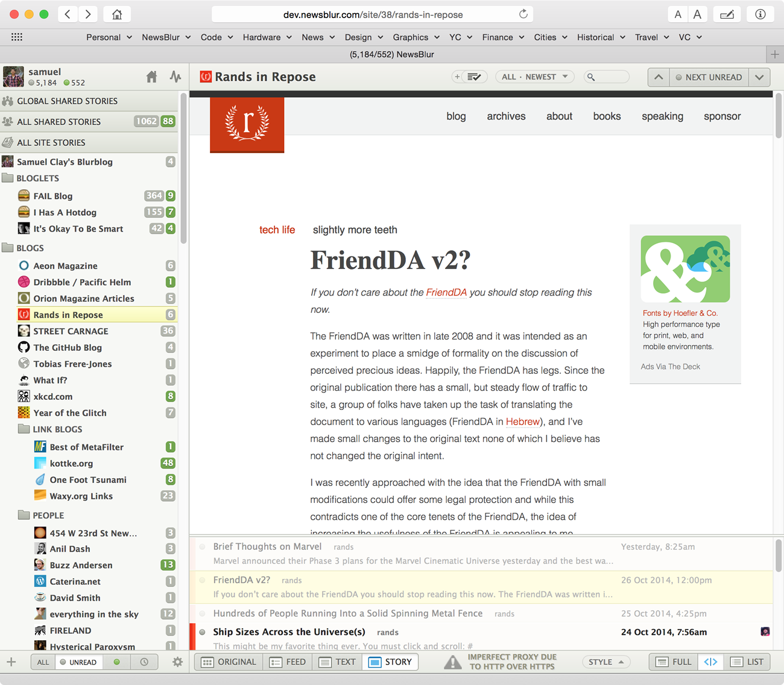Screen dimensions: 784x685
Task: Follow the FriendDA link in article
Action: click(x=446, y=292)
